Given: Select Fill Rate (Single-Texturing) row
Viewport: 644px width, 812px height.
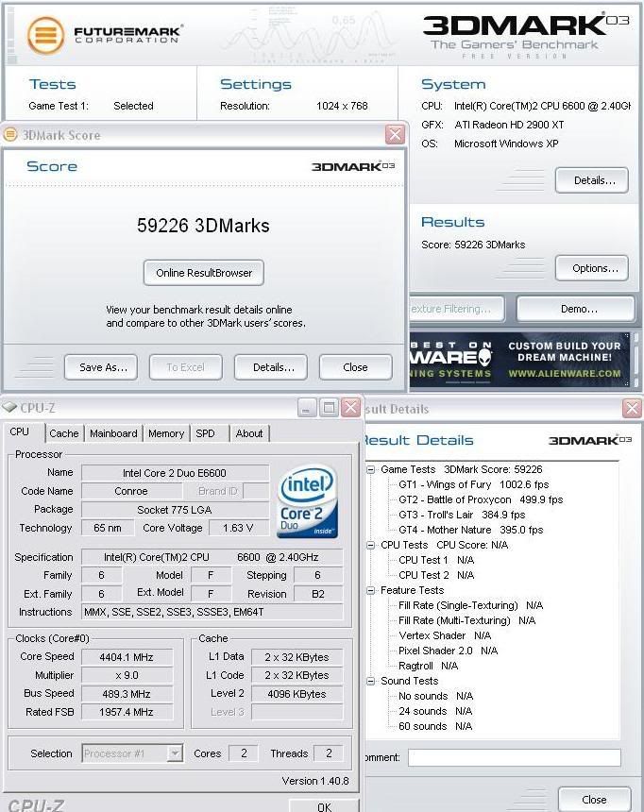Looking at the screenshot, I should tap(470, 605).
